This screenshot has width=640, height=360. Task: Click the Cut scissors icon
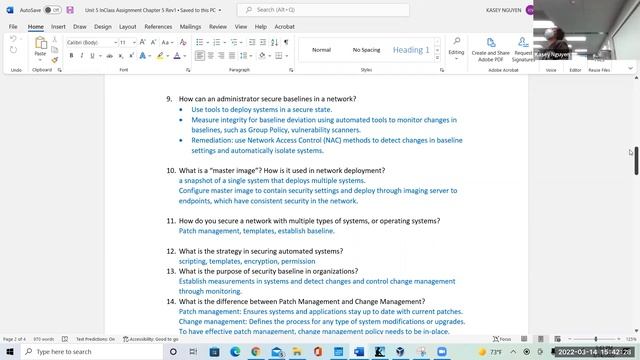click(x=54, y=40)
